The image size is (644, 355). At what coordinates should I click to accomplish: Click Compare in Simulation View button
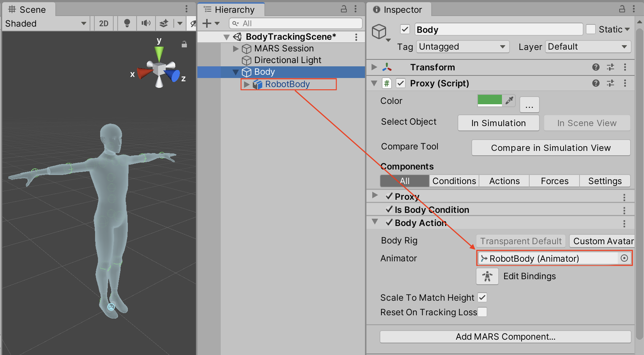click(x=550, y=148)
